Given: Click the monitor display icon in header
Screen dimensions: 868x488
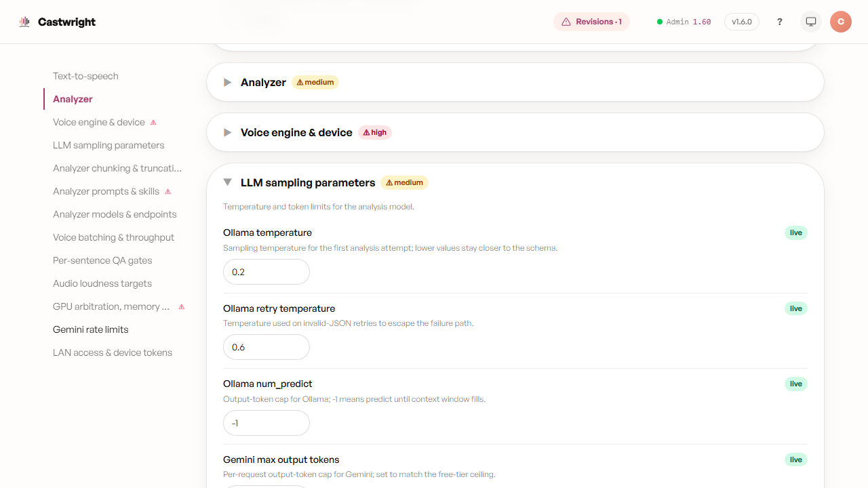Looking at the screenshot, I should pyautogui.click(x=811, y=22).
